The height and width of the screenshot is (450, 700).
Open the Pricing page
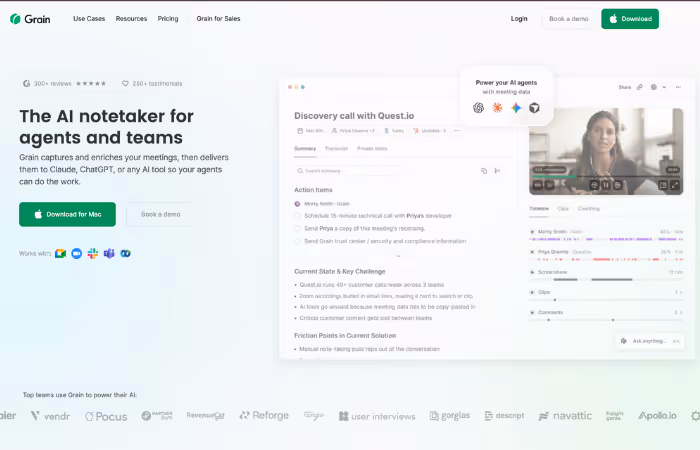[168, 19]
